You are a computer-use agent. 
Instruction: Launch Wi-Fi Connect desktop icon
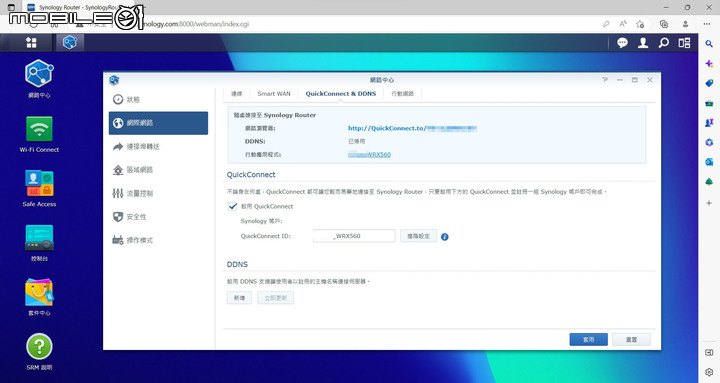[39, 134]
